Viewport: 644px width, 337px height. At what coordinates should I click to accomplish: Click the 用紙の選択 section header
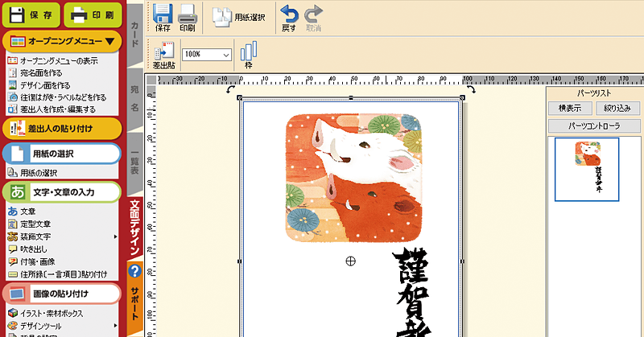[x=62, y=154]
